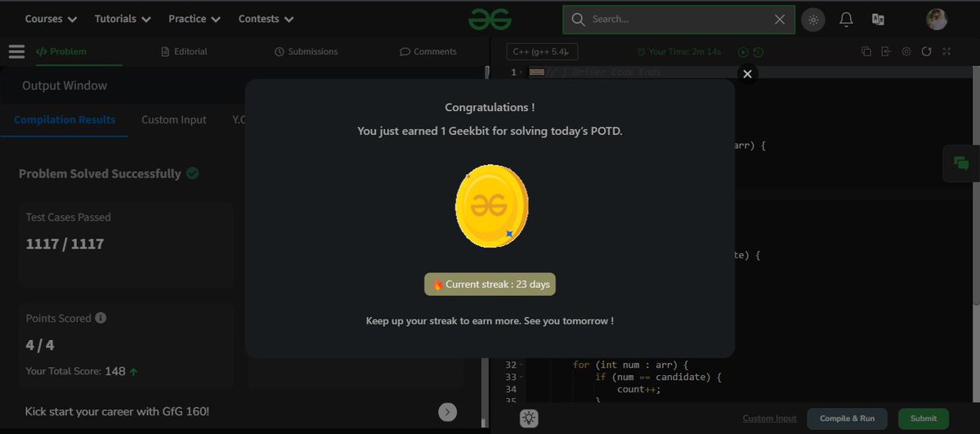Click the reset timer icon

click(x=758, y=52)
